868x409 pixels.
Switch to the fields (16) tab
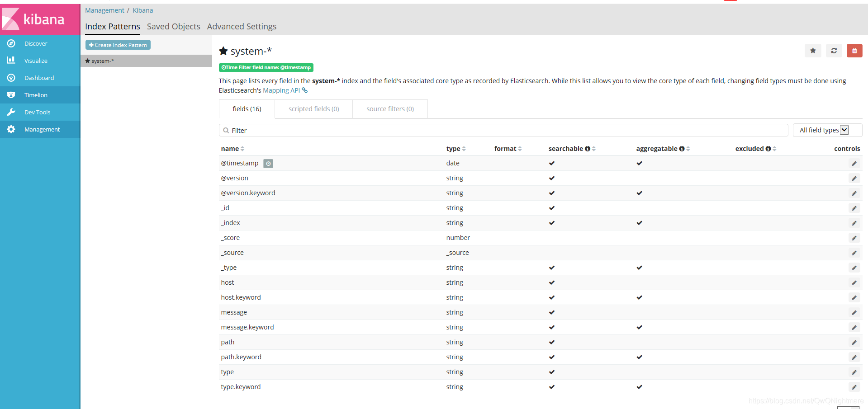[x=247, y=109]
